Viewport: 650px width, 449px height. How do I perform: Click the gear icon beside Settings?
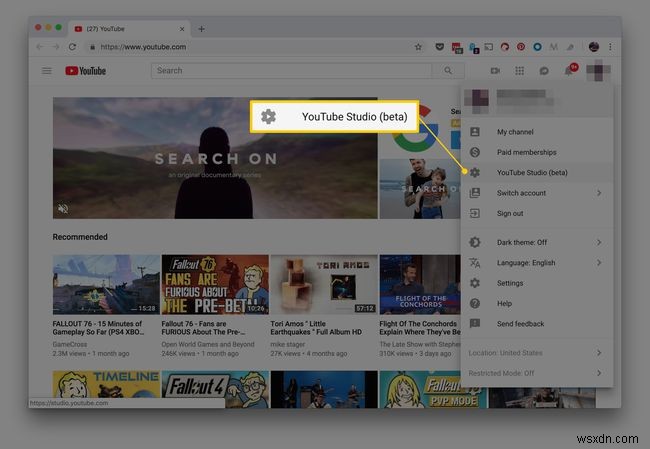[x=475, y=283]
